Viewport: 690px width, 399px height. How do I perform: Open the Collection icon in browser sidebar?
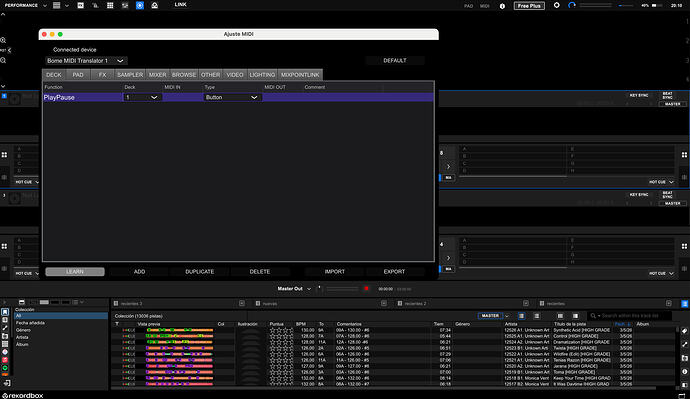coord(5,312)
